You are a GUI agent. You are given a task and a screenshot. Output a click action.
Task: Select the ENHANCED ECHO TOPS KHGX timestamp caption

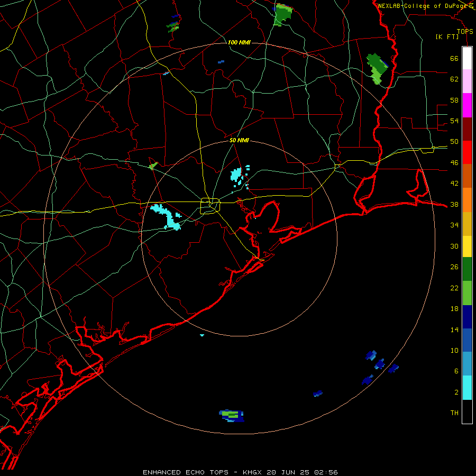click(x=240, y=472)
